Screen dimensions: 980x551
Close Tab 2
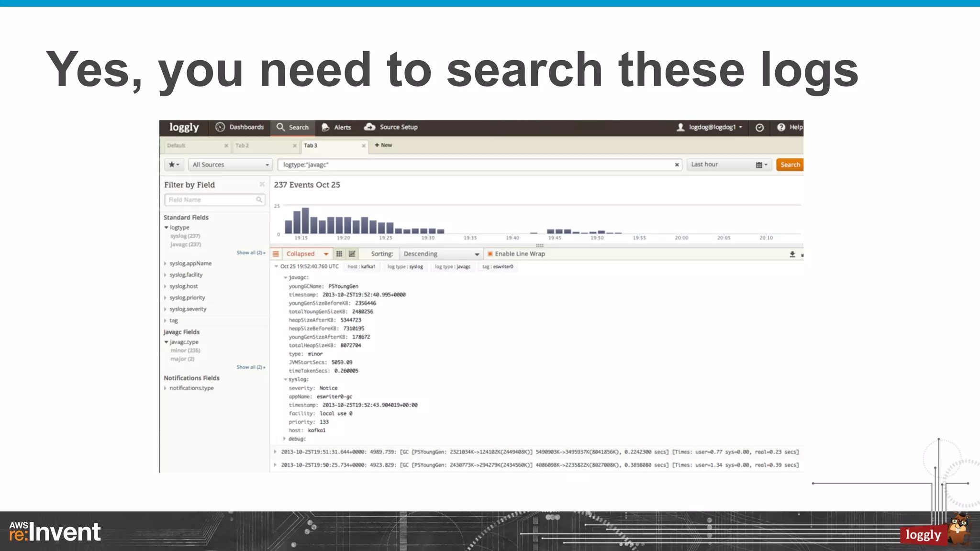[295, 146]
